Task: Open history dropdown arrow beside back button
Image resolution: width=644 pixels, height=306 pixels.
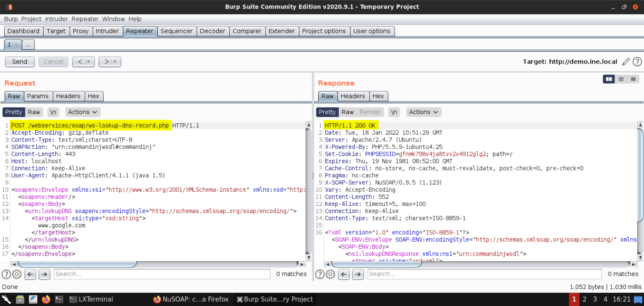Action: pos(89,62)
